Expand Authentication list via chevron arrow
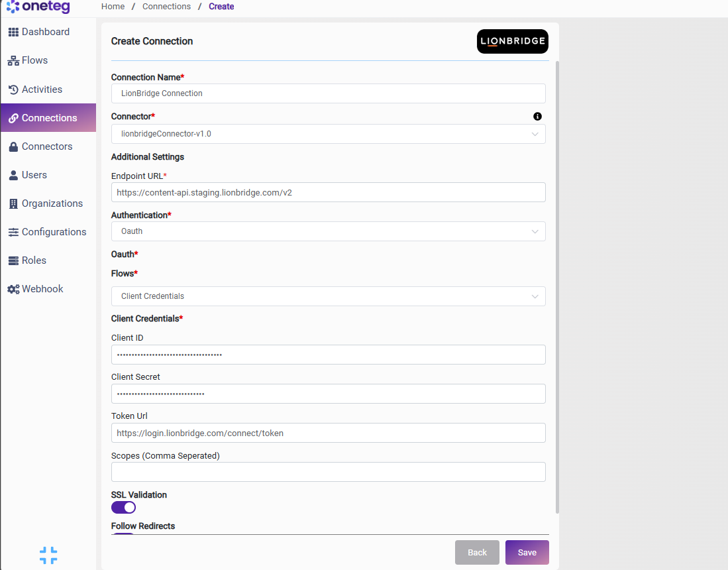Image resolution: width=728 pixels, height=570 pixels. [535, 232]
